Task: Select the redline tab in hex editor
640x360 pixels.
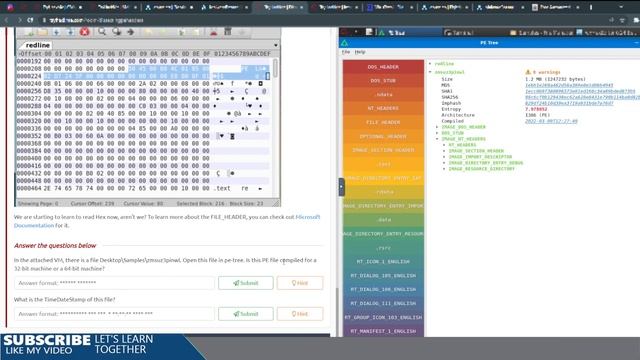Action: point(37,45)
